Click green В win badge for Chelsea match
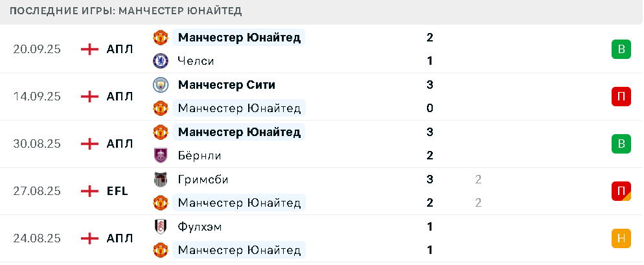This screenshot has width=644, height=265. pyautogui.click(x=621, y=49)
